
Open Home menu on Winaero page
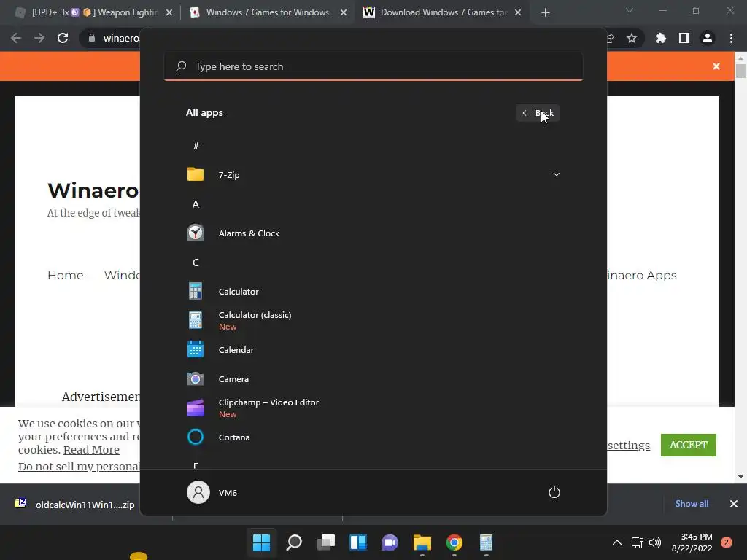(x=65, y=275)
